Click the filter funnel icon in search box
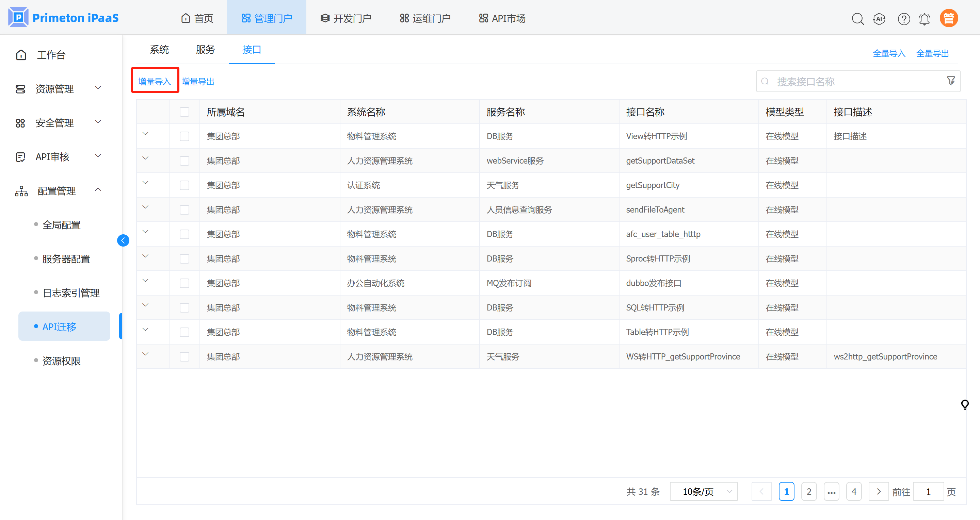The width and height of the screenshot is (980, 520). point(951,81)
